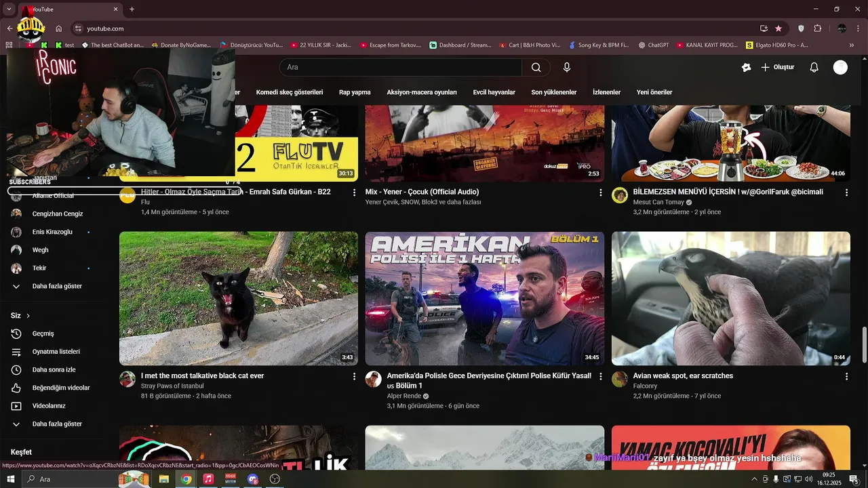This screenshot has width=868, height=488.
Task: Click the Alper Rende channel avatar
Action: point(374,379)
